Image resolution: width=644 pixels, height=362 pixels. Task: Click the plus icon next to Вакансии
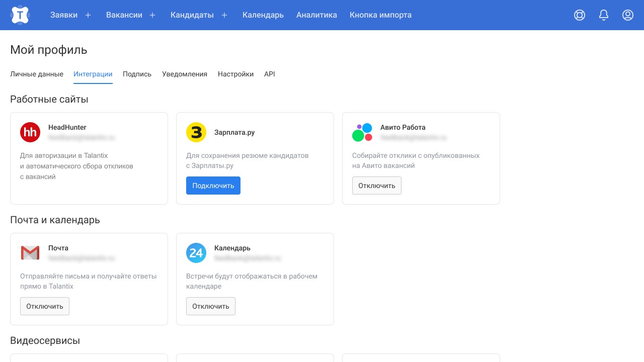[x=152, y=15]
